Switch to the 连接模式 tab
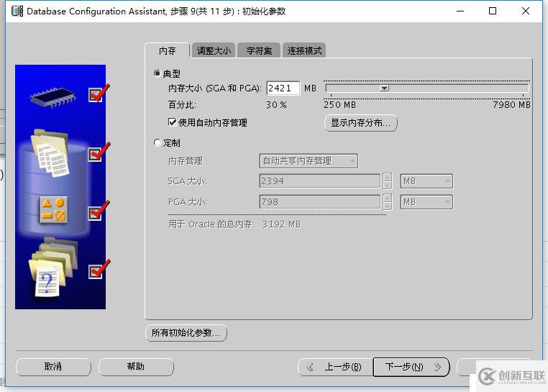The image size is (548, 392). pyautogui.click(x=304, y=50)
